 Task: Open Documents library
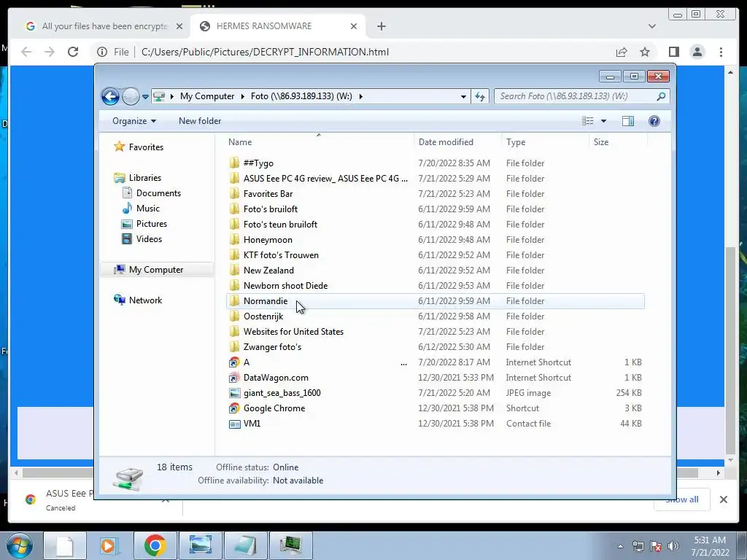[152, 192]
